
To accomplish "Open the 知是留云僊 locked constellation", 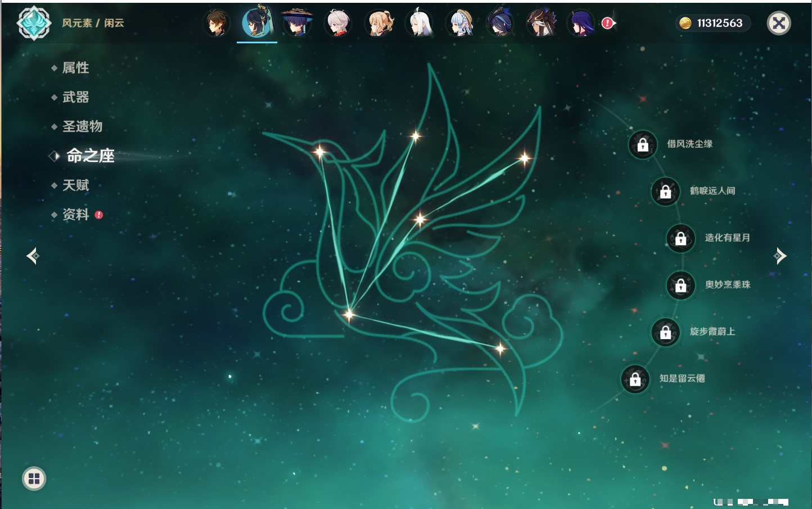I will coord(635,380).
